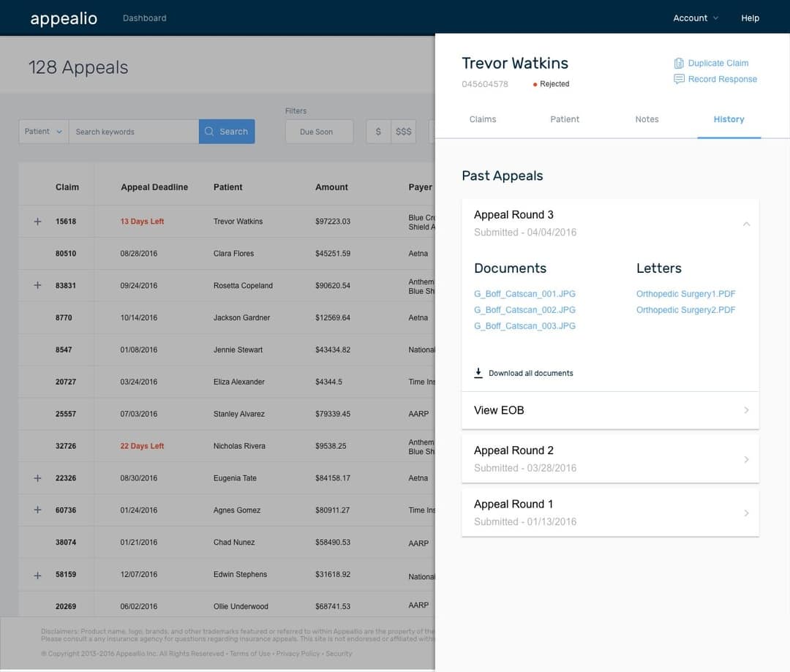Click the plus icon beside claim 15618
The width and height of the screenshot is (790, 672).
37,222
